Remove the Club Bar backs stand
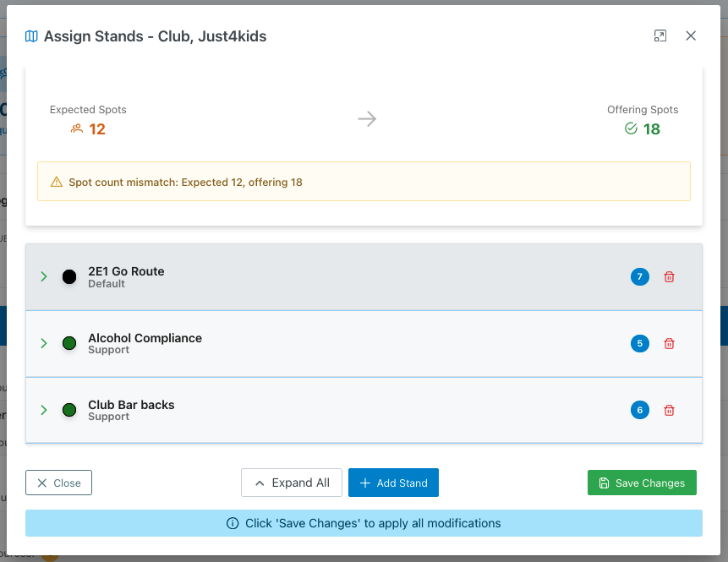The width and height of the screenshot is (728, 562). pos(669,411)
